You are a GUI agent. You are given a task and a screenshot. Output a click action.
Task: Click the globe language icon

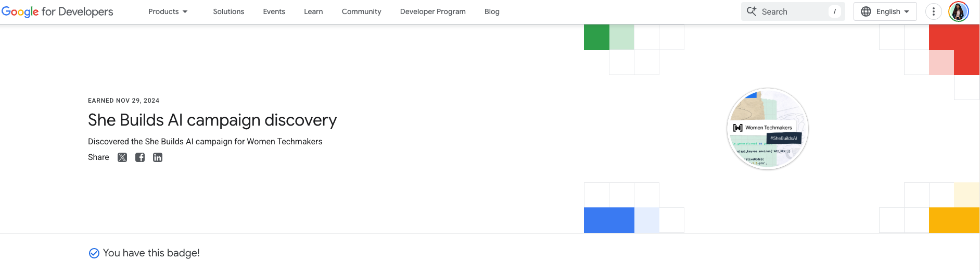(866, 11)
